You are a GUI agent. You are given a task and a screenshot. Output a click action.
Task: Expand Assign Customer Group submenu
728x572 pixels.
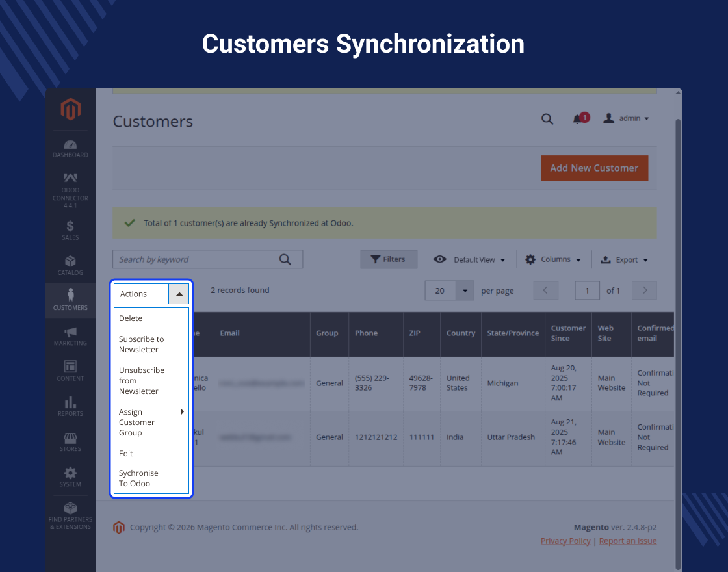(x=151, y=422)
